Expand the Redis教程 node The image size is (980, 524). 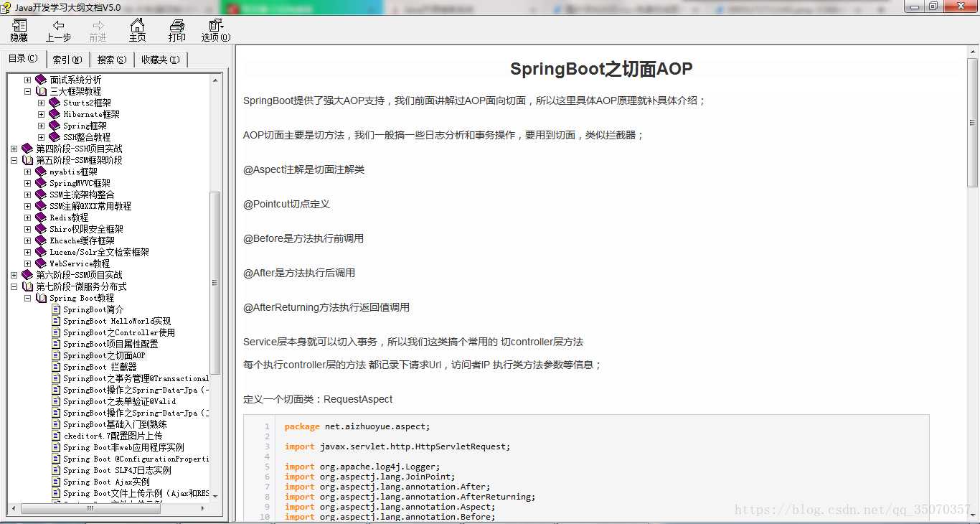(28, 217)
